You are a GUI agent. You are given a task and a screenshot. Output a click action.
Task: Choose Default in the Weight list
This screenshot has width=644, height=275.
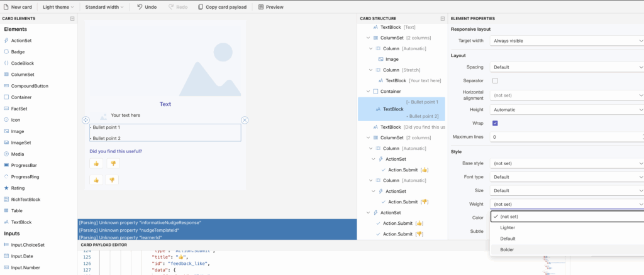567,239
